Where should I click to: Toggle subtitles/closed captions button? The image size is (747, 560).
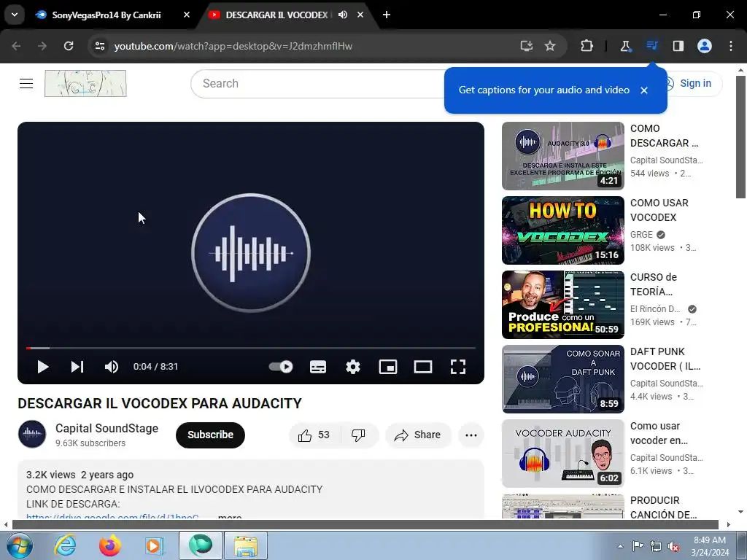[318, 367]
